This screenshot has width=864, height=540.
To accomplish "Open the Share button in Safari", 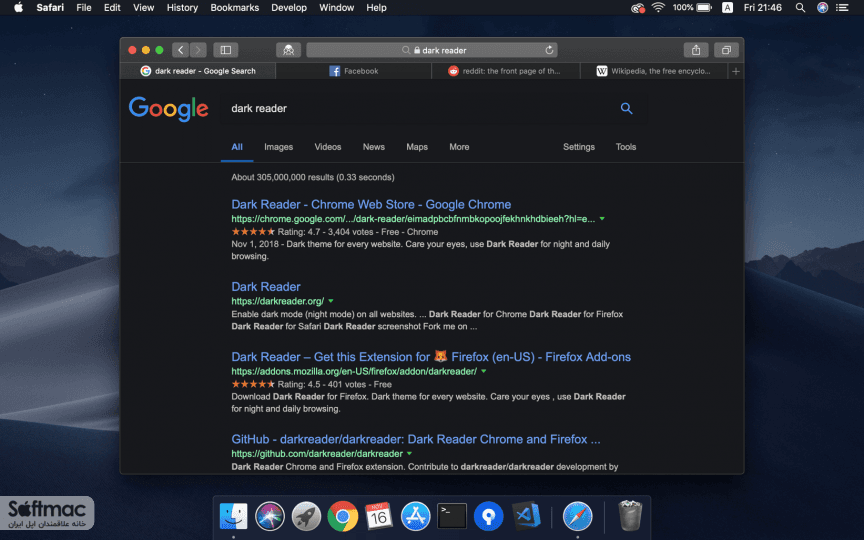I will tap(696, 50).
